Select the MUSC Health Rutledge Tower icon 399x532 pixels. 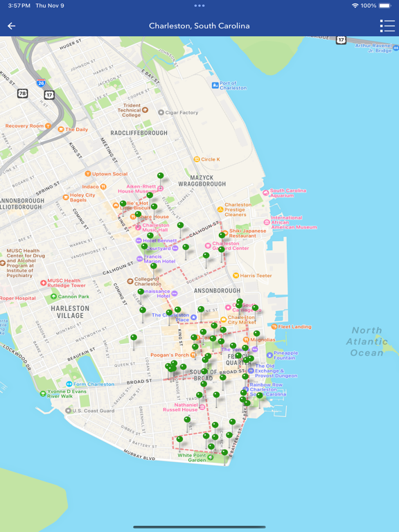click(43, 283)
